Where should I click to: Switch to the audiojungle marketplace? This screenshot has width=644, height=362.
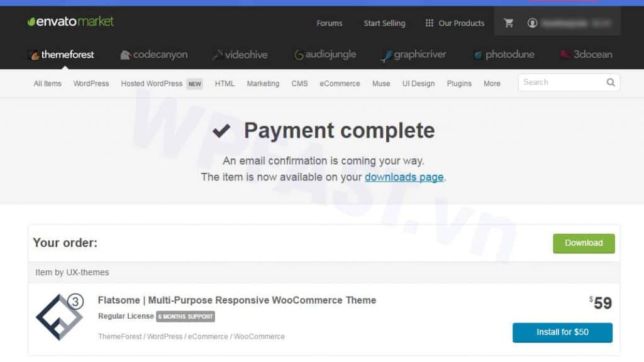(x=325, y=55)
